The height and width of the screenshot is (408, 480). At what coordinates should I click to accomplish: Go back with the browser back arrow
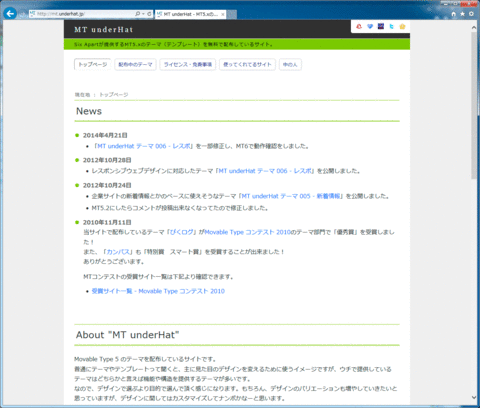(x=10, y=14)
